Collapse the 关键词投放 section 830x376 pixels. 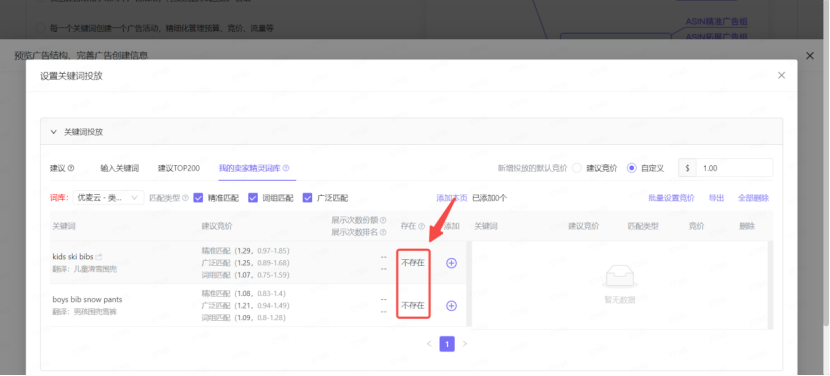53,132
